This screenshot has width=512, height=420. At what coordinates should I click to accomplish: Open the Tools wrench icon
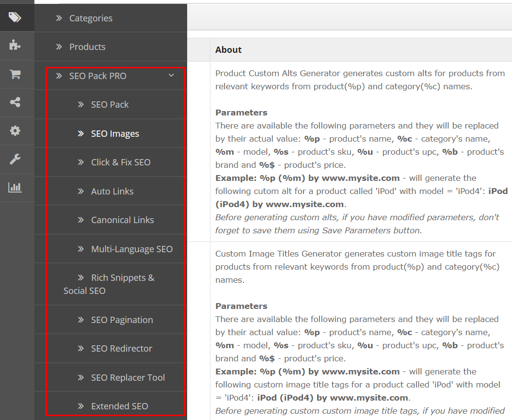click(x=15, y=159)
